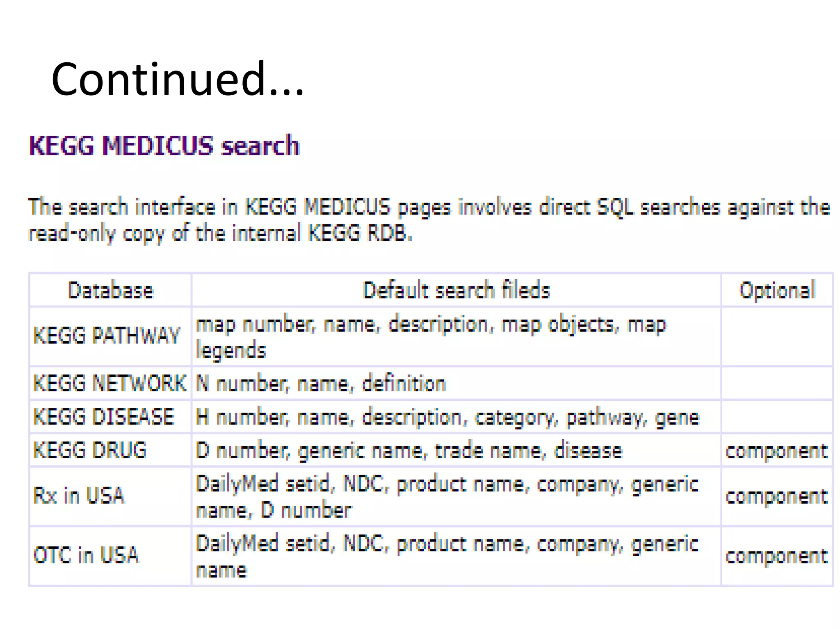
Task: Select the 'Rx in USA' database cell
Action: coord(110,496)
